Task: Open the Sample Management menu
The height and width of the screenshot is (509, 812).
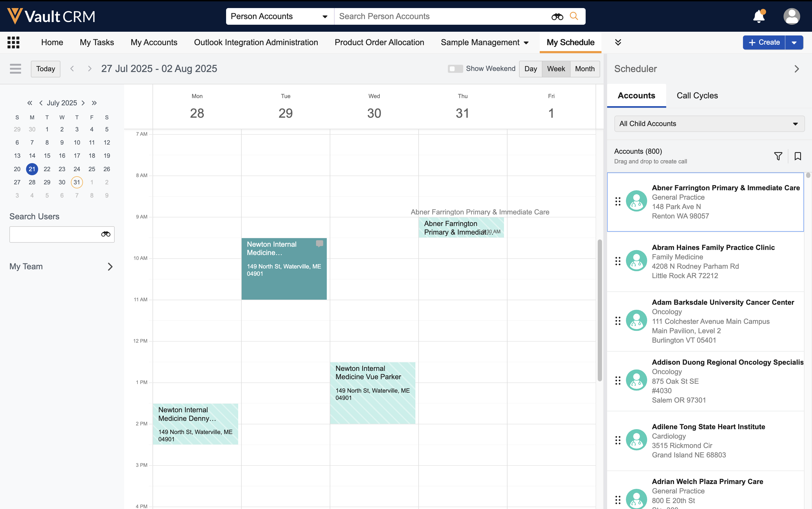Action: (x=484, y=42)
